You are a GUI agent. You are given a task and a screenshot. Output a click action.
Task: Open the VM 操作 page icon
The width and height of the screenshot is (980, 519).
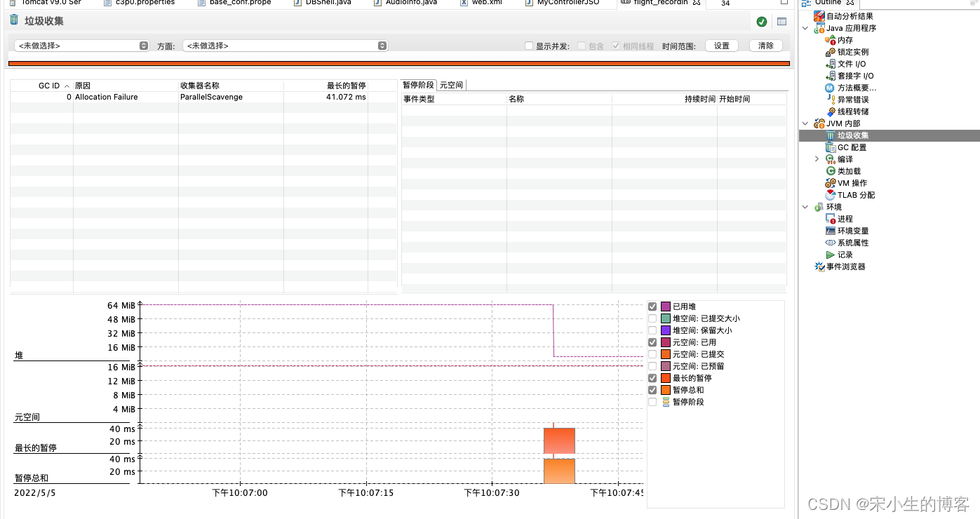coord(831,183)
